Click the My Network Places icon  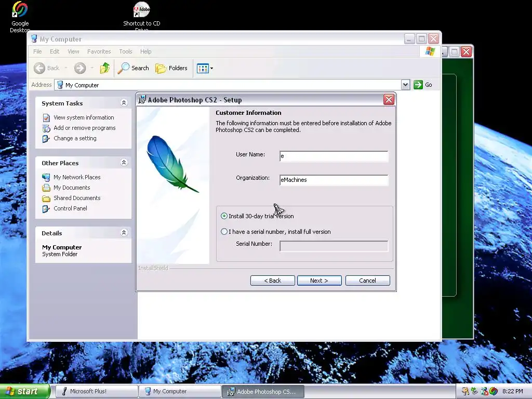(46, 178)
